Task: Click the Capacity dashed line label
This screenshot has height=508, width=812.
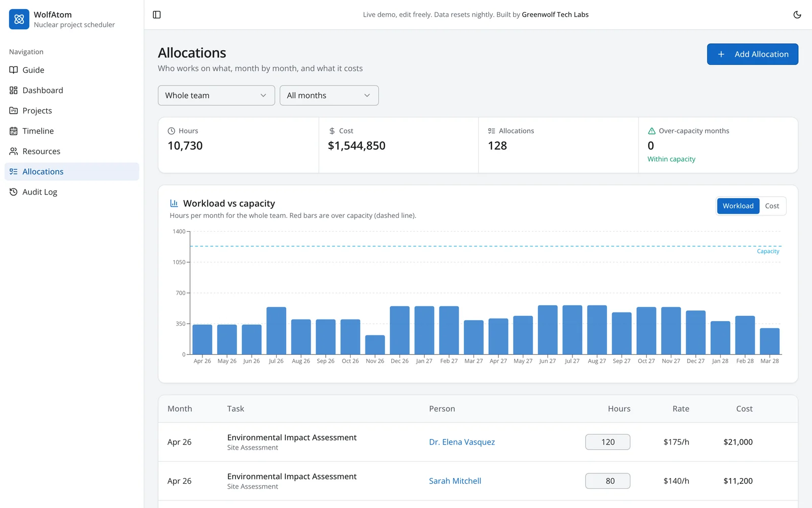Action: pyautogui.click(x=768, y=251)
